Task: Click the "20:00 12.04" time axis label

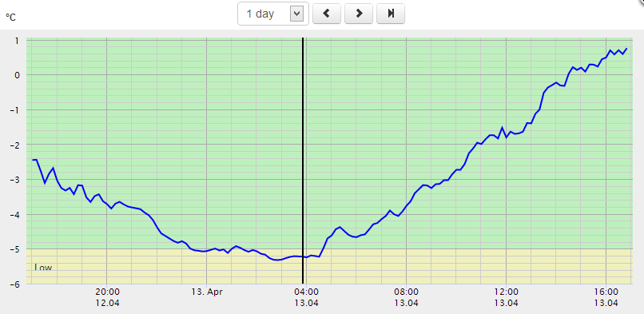Action: tap(107, 297)
